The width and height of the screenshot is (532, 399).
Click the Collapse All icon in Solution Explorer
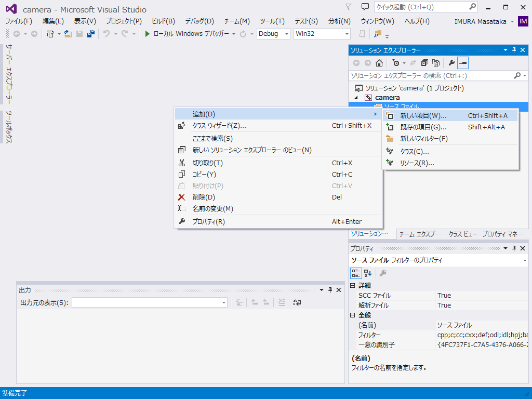(x=424, y=63)
